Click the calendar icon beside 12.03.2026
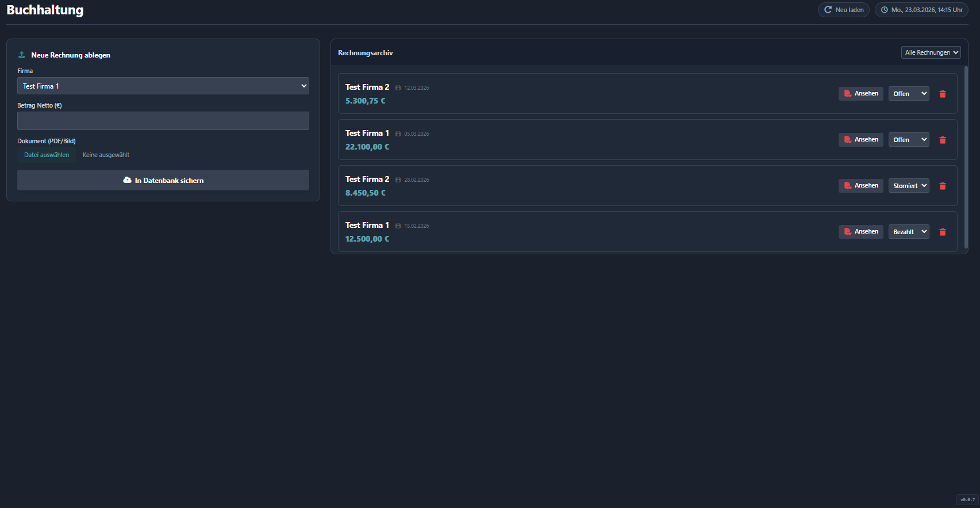The image size is (980, 508). click(x=398, y=88)
